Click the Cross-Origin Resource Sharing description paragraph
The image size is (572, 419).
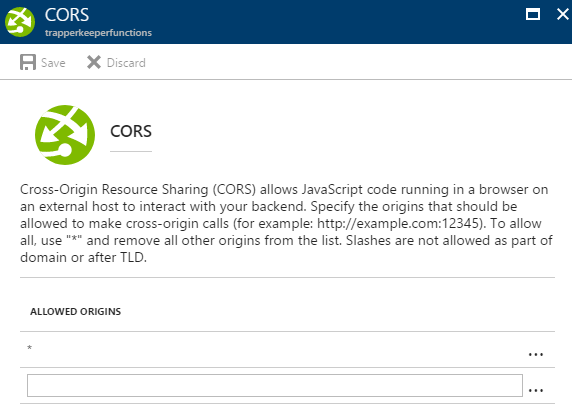coord(286,223)
